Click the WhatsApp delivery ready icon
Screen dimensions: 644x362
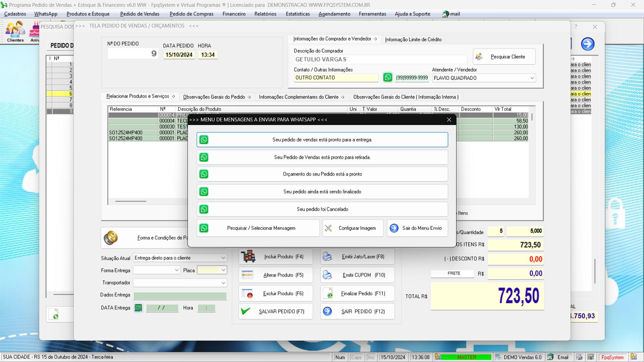point(204,139)
